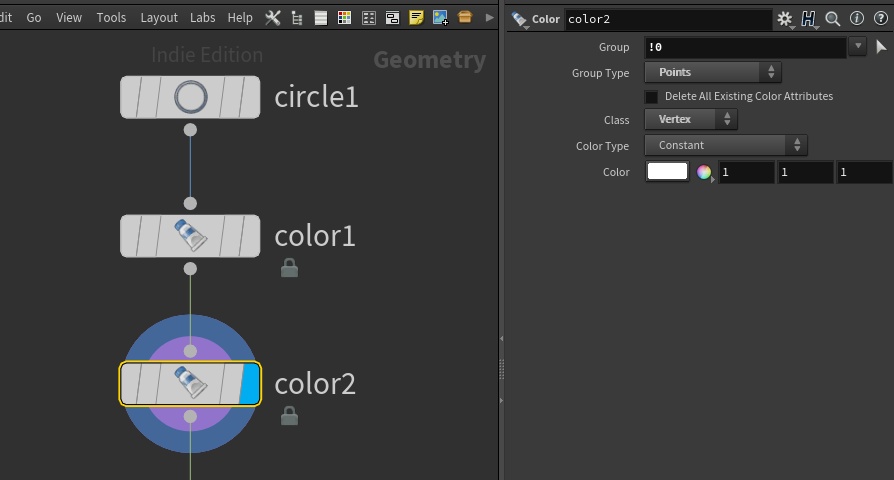Select the color1 node
The height and width of the screenshot is (480, 894).
click(x=190, y=236)
